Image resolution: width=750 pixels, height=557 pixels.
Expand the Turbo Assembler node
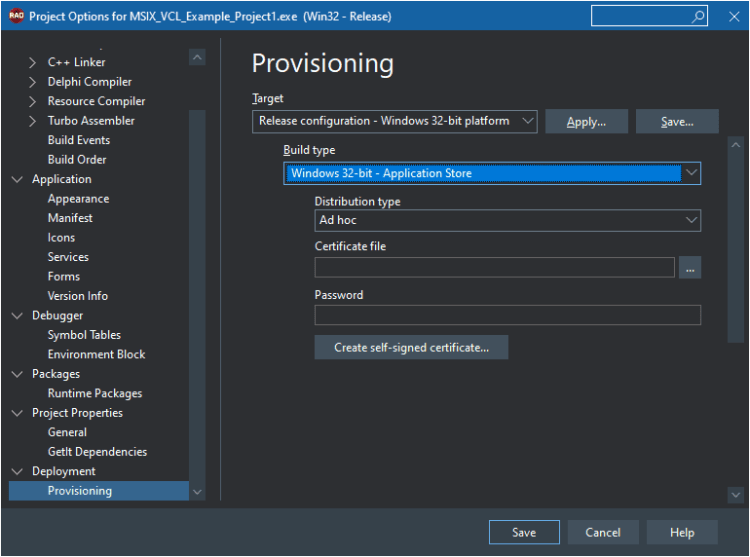pos(32,121)
